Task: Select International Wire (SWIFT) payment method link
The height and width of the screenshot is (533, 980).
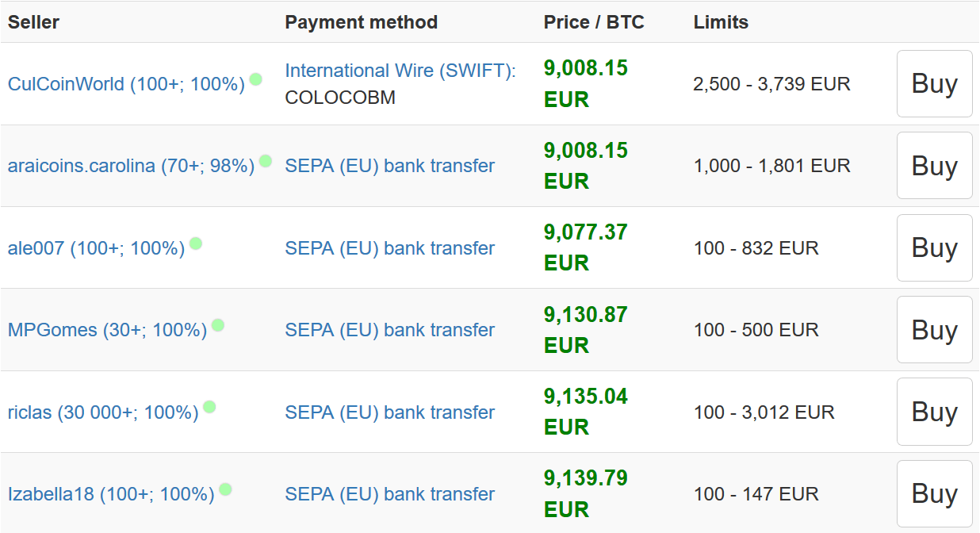Action: click(x=400, y=71)
